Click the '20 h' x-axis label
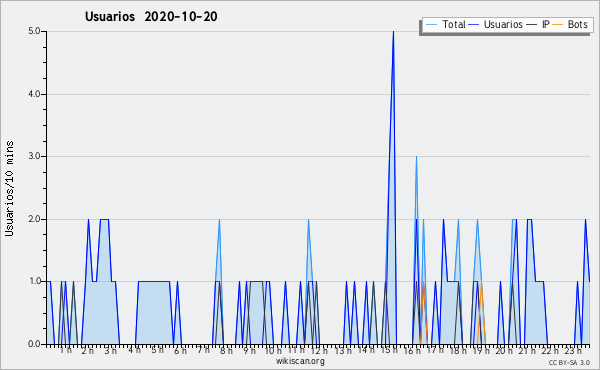600x370 pixels. [504, 351]
